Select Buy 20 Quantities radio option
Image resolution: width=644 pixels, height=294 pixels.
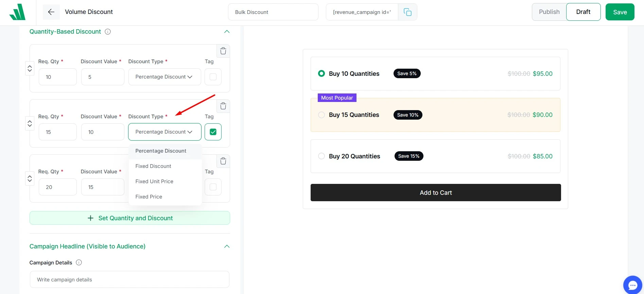[x=321, y=156]
